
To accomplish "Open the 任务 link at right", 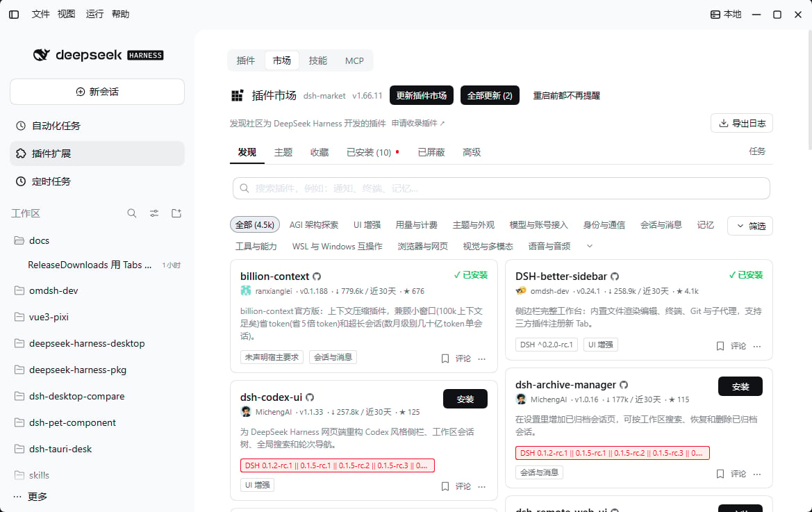I will (x=757, y=151).
